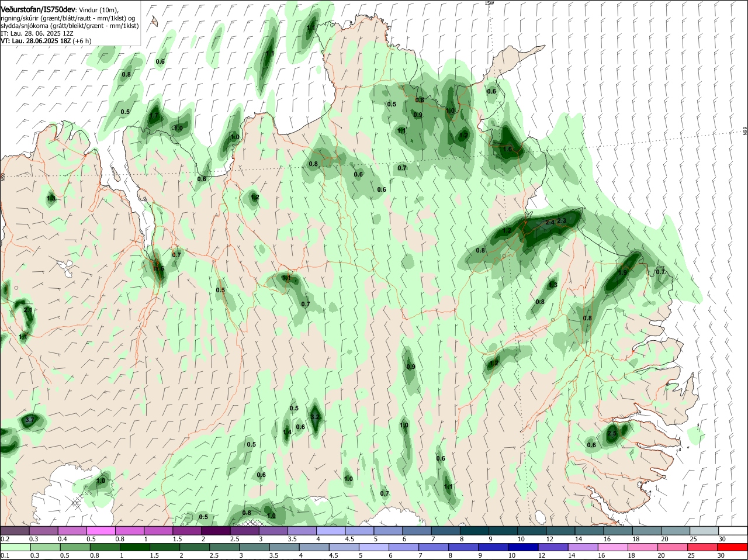Viewport: 748px width, 560px height.
Task: Click the bright red 30 swatch, lower legend
Action: pyautogui.click(x=732, y=547)
